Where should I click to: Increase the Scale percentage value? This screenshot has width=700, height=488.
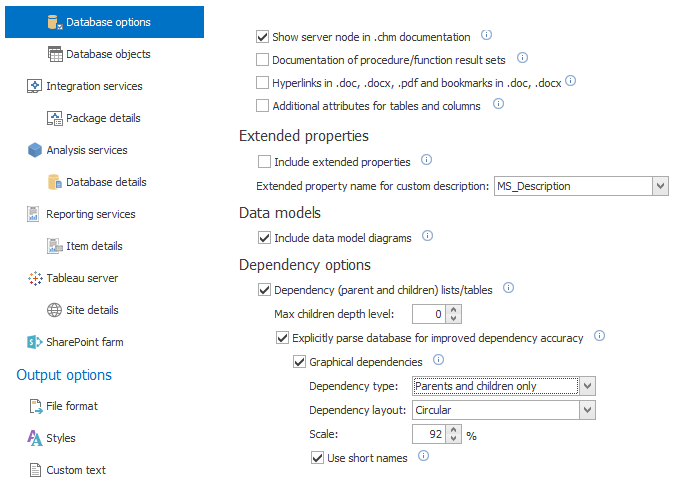click(x=453, y=428)
